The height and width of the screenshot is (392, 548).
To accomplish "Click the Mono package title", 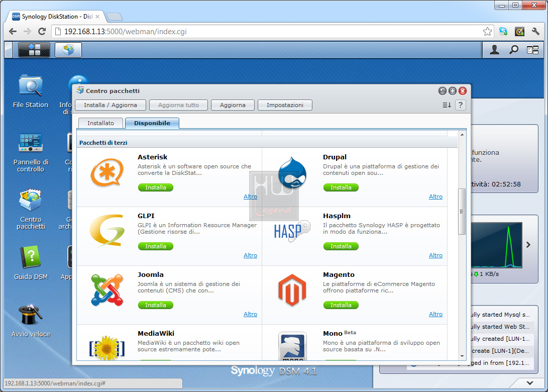I will [333, 334].
